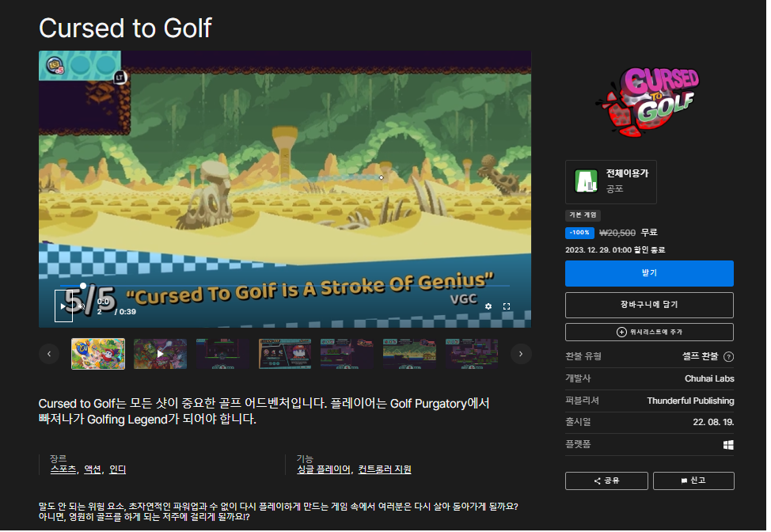Click the 신고 report button
This screenshot has height=532, width=771.
[693, 481]
